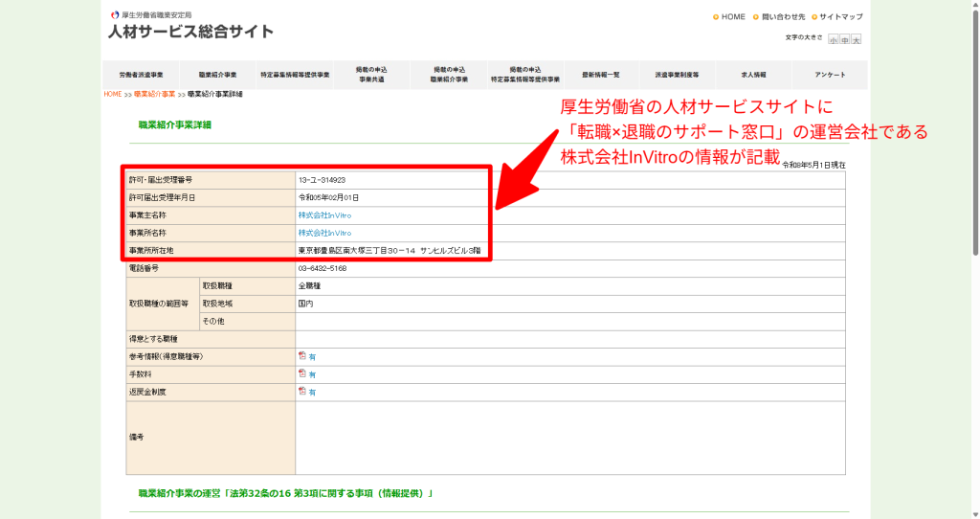The image size is (980, 519).
Task: Open the サイトマップ link
Action: (840, 17)
